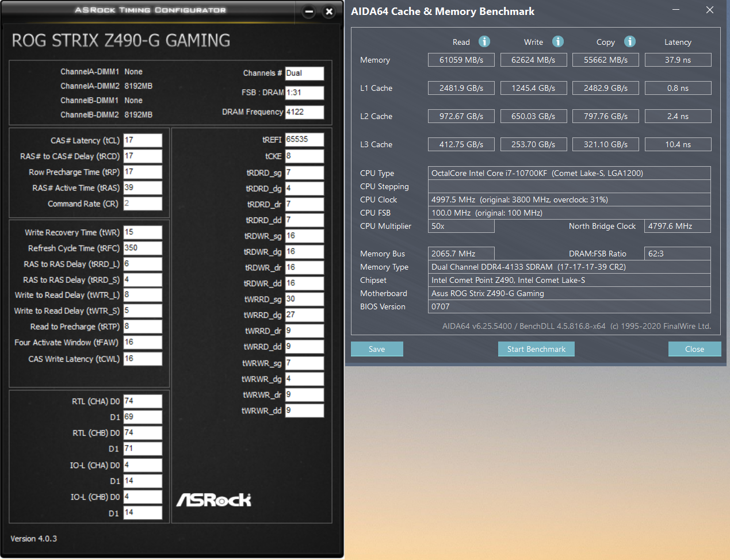Click the Read to Precharge (tRTP) field

pos(143,327)
